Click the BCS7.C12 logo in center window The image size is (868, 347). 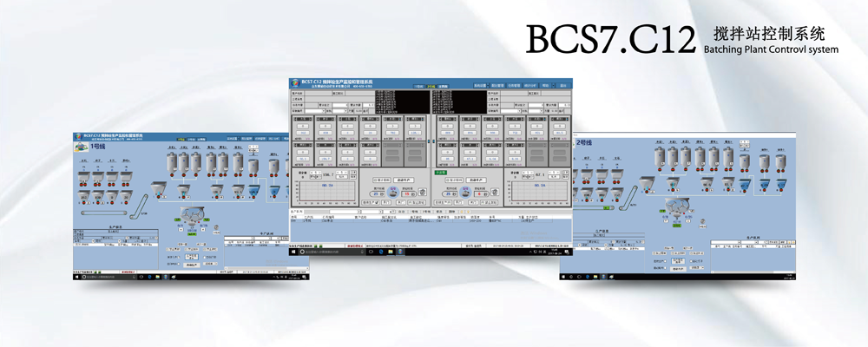(295, 84)
